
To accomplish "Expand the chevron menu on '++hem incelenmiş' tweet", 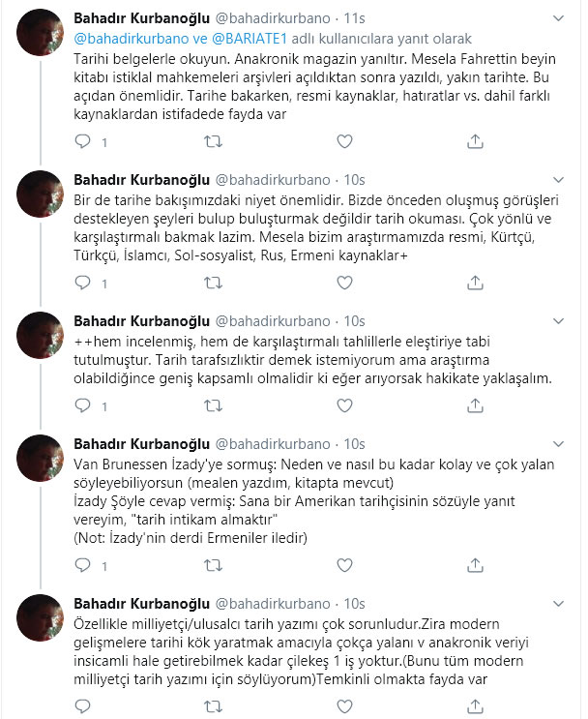I will [x=561, y=320].
